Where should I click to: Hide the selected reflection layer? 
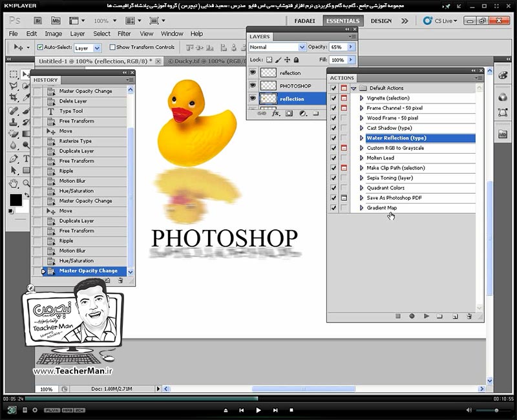253,98
